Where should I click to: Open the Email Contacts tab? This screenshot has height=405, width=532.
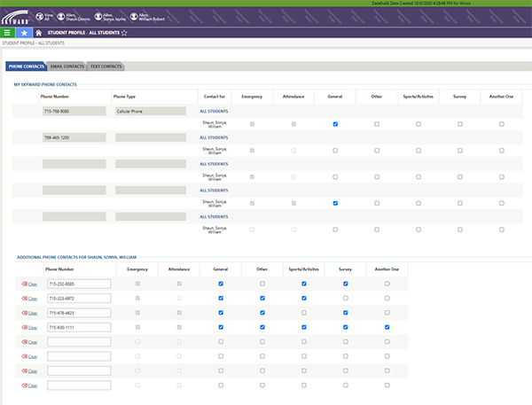pos(67,66)
